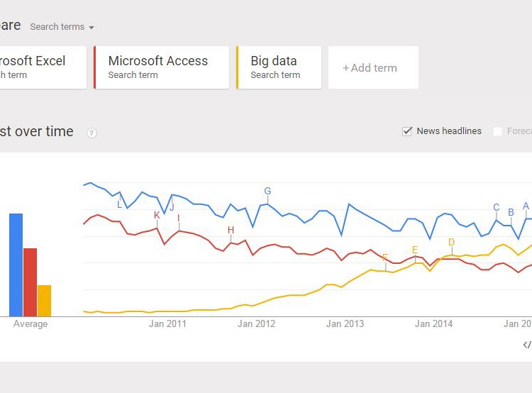The image size is (532, 393).
Task: Click news headline marker F
Action: click(x=385, y=258)
